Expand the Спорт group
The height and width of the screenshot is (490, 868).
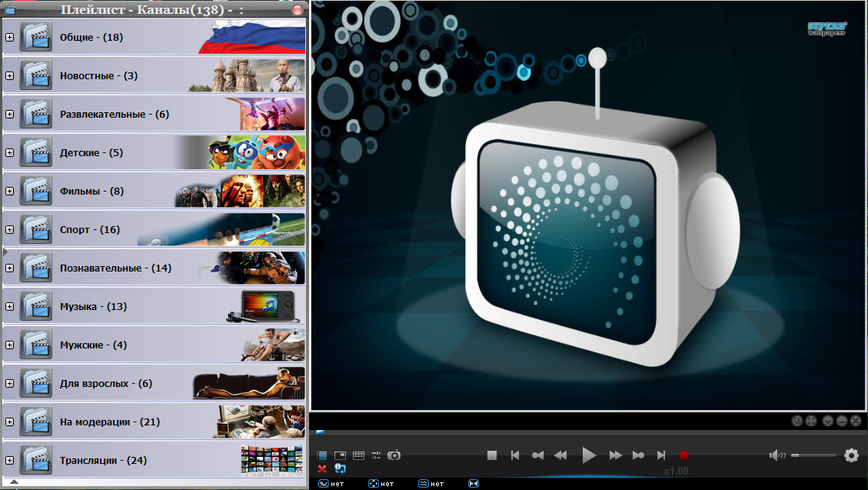9,229
